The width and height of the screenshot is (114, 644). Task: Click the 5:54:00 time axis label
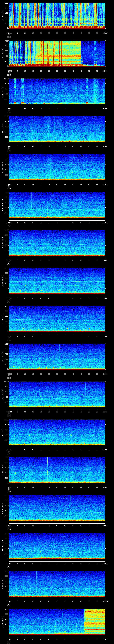pos(9,412)
